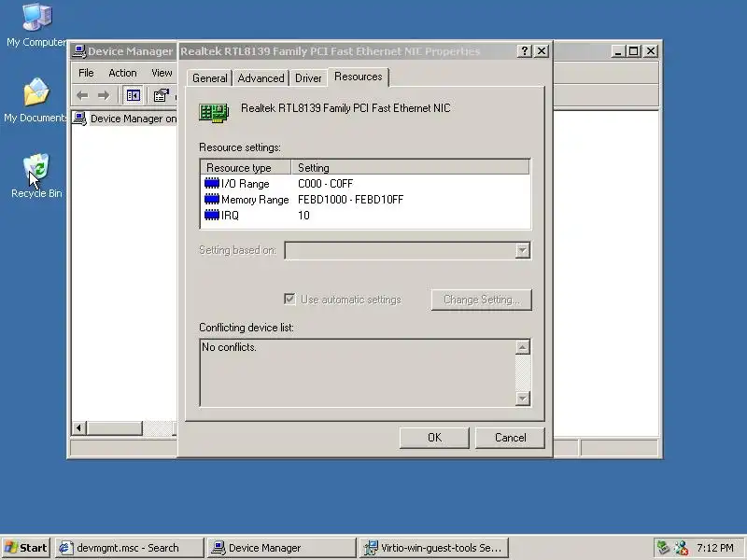747x560 pixels.
Task: Click the No conflicts text
Action: pyautogui.click(x=229, y=347)
